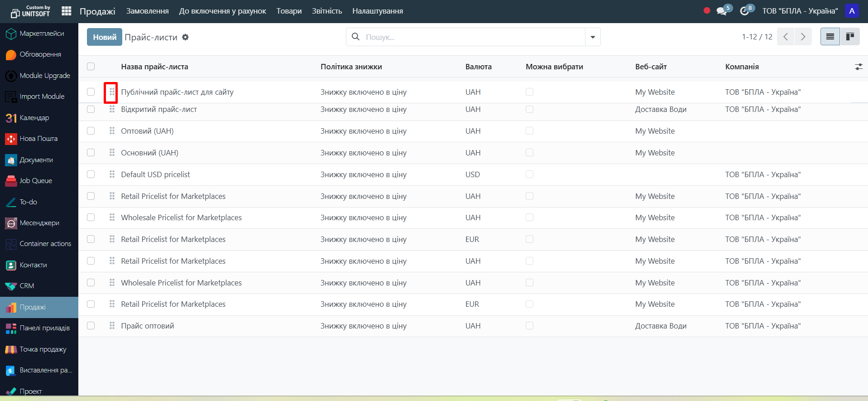Open the chat messages icon in header
Viewport: 868px width, 401px height.
point(722,11)
